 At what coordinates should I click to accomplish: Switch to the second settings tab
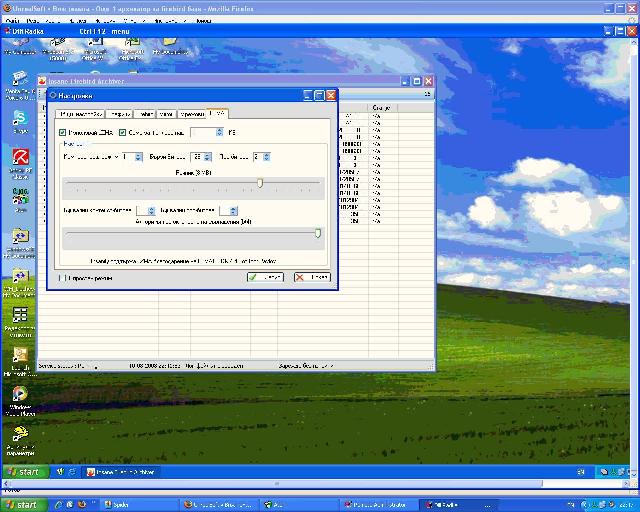click(x=119, y=114)
